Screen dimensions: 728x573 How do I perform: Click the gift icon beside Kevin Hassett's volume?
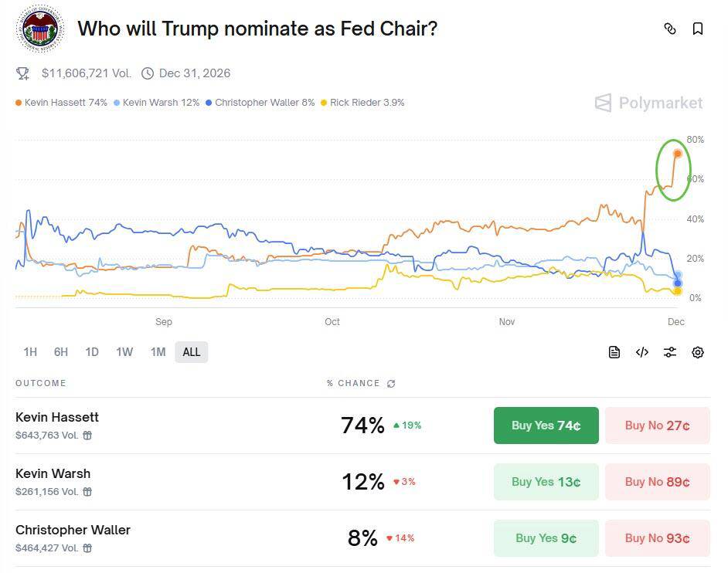(87, 435)
